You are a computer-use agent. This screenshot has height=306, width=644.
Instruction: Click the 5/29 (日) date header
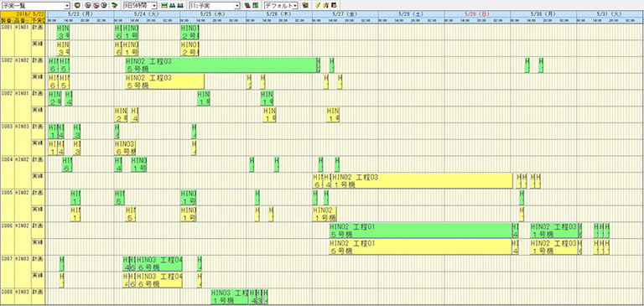477,14
